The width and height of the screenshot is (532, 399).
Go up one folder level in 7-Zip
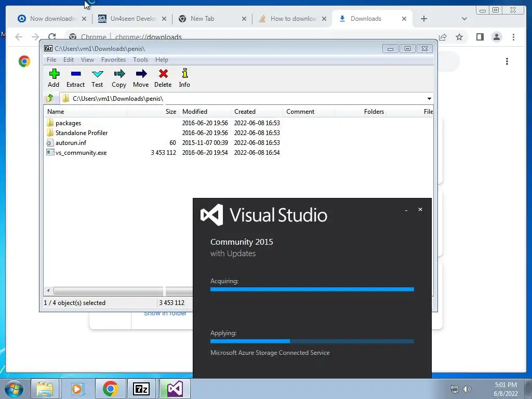50,98
